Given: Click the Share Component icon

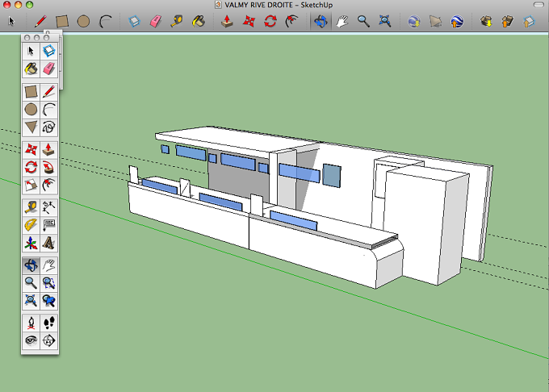Looking at the screenshot, I should pyautogui.click(x=529, y=21).
